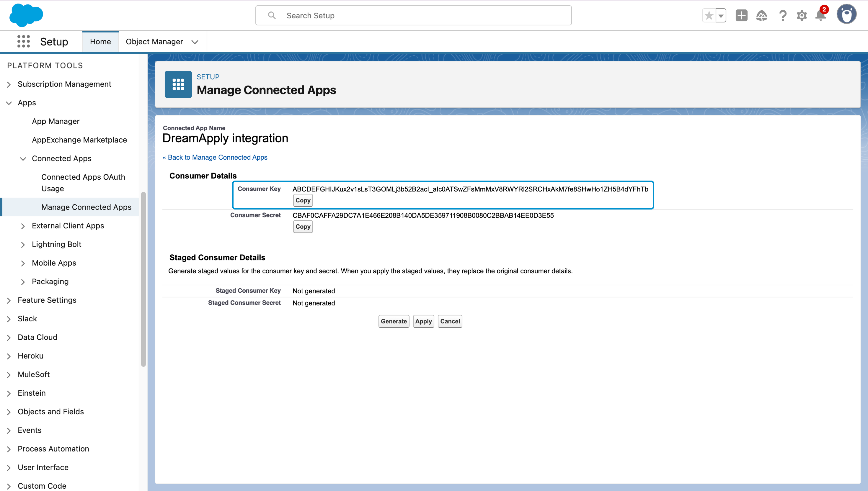Screen dimensions: 868x491
Task: Expand Lightning Bolt
Action: coord(23,245)
